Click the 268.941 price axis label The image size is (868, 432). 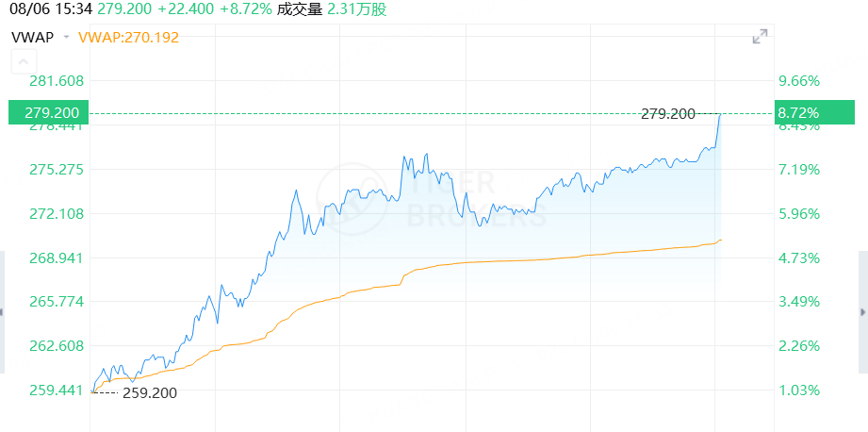coord(56,258)
